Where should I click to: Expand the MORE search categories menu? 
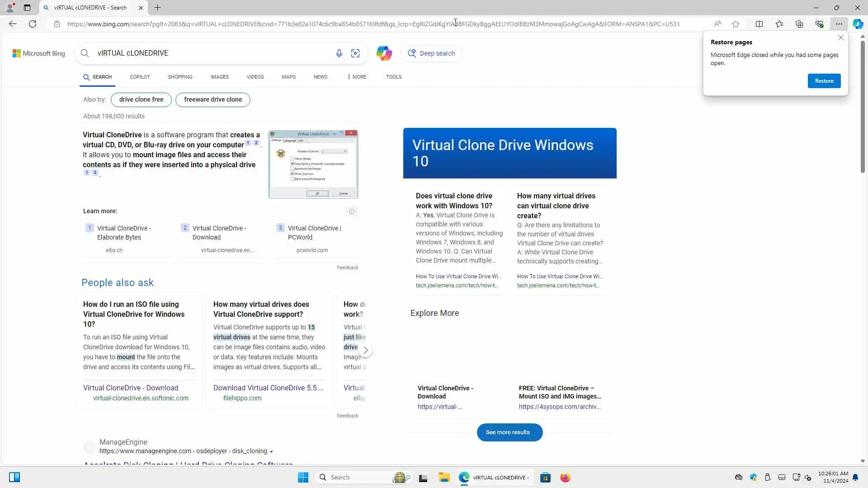pyautogui.click(x=357, y=77)
